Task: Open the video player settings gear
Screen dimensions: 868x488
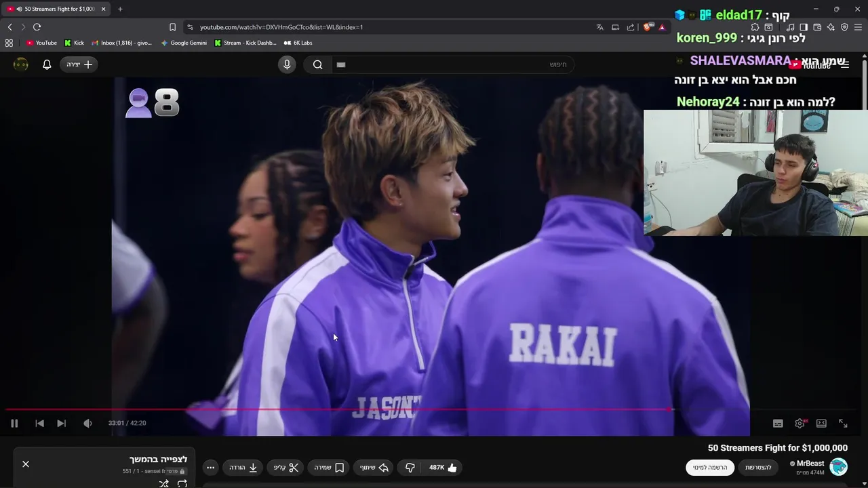Action: click(800, 423)
